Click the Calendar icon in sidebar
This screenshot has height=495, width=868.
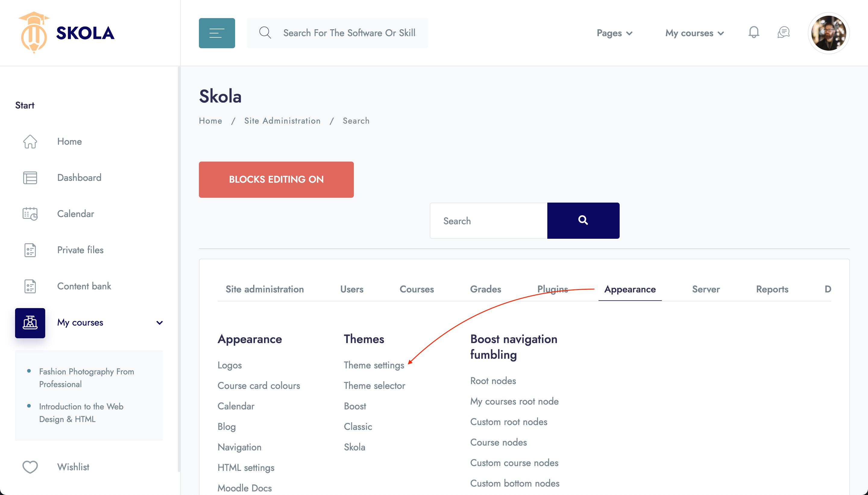coord(30,213)
